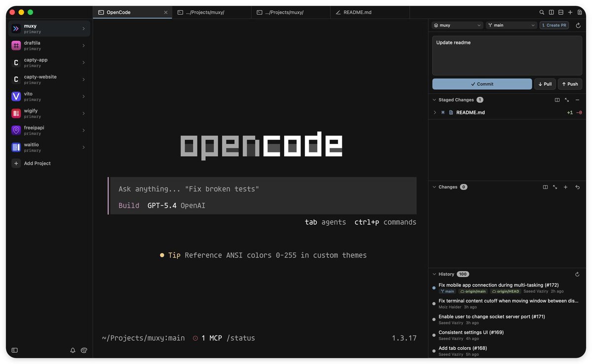Open notifications bell in sidebar footer
Image resolution: width=592 pixels, height=364 pixels.
(73, 350)
